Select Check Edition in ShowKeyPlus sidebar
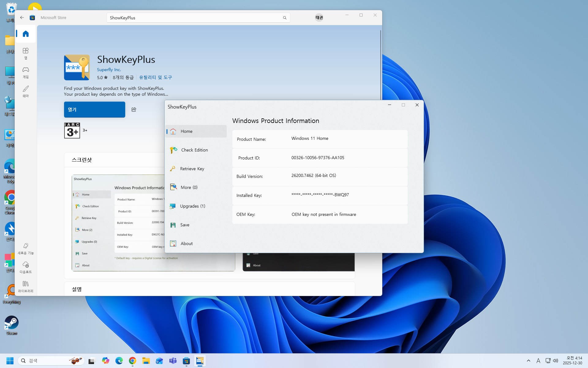The width and height of the screenshot is (588, 368). [x=196, y=150]
